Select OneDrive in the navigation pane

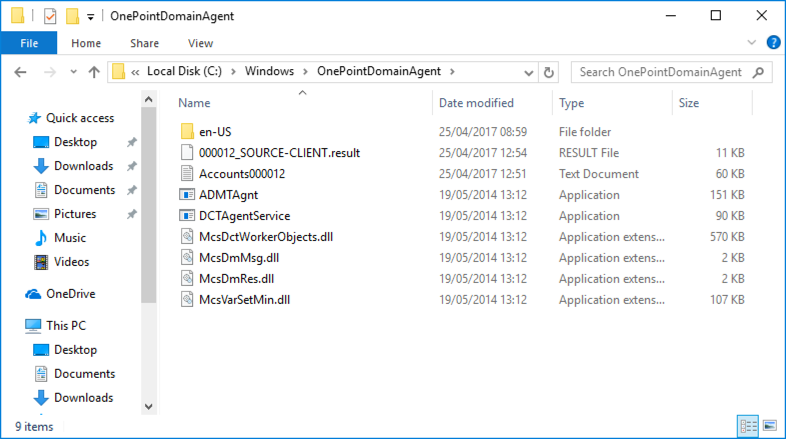point(71,294)
